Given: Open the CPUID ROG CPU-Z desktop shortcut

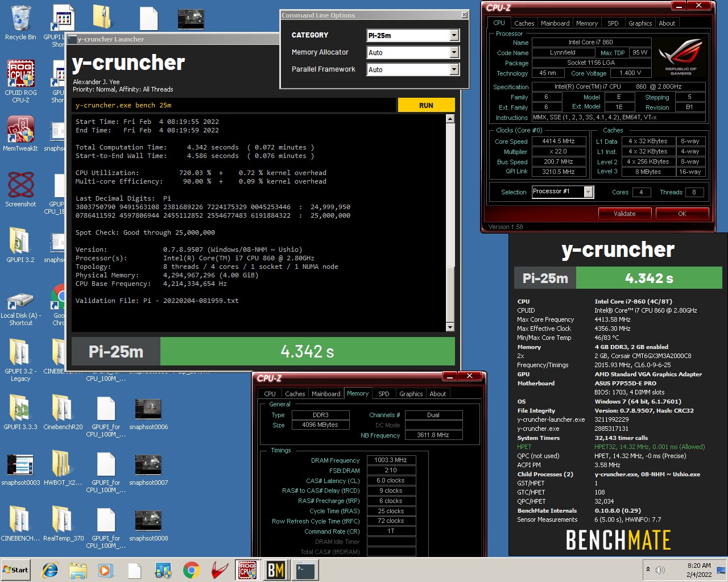Looking at the screenshot, I should point(20,82).
